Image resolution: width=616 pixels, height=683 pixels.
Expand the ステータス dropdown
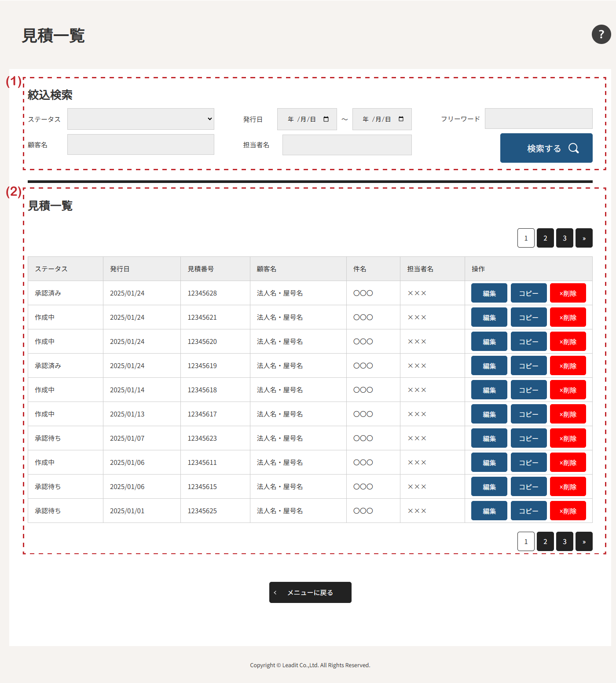click(x=140, y=119)
